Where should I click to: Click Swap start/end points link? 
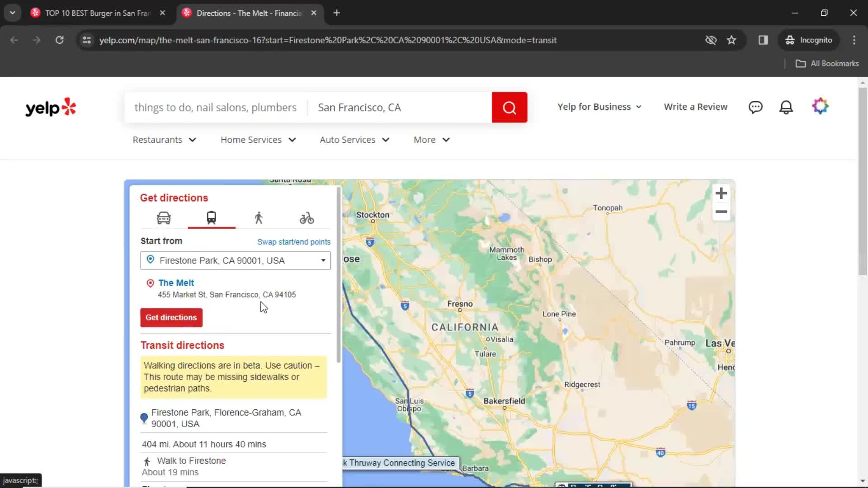[x=293, y=242]
